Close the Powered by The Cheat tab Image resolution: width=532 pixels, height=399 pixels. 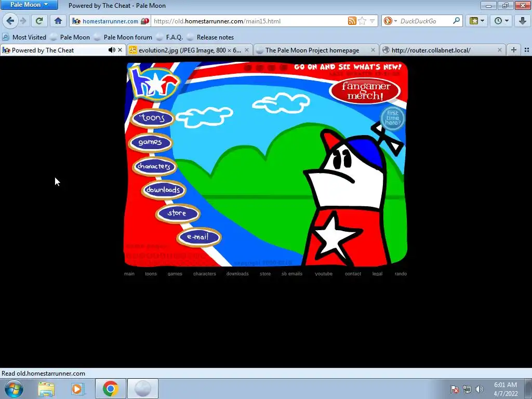120,50
